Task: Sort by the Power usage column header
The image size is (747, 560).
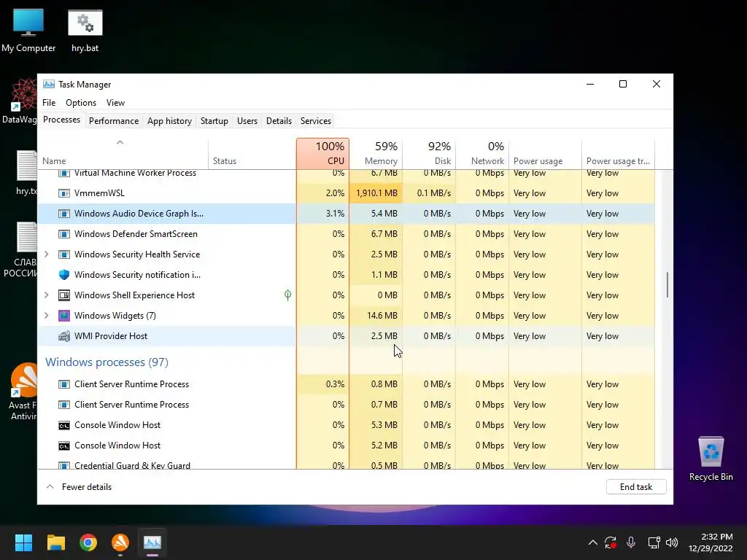Action: [x=545, y=153]
